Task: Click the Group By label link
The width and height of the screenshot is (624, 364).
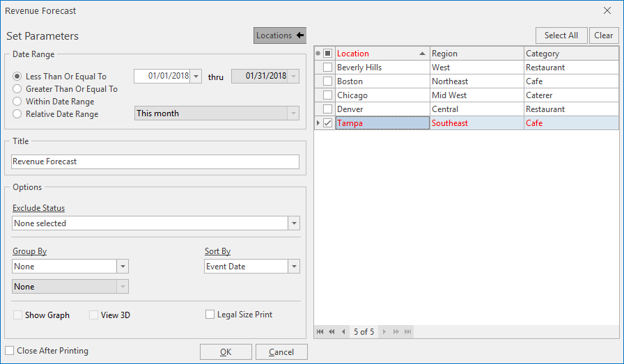Action: (30, 251)
